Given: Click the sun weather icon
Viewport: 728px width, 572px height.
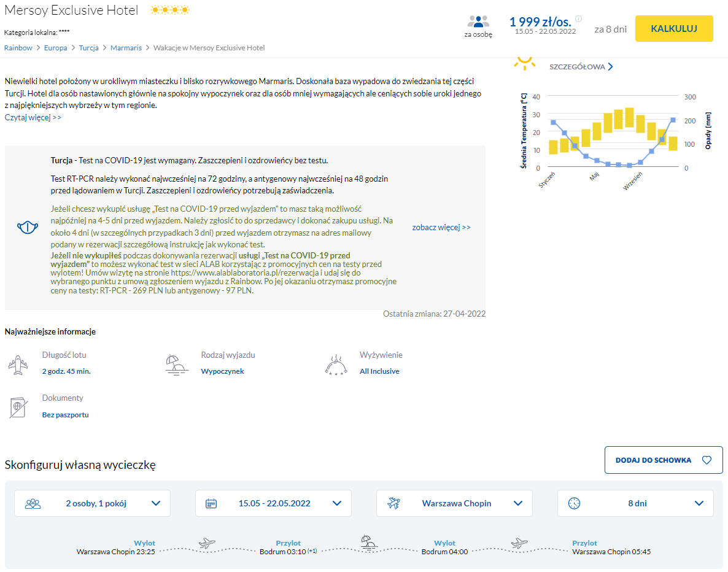Looking at the screenshot, I should pos(525,61).
